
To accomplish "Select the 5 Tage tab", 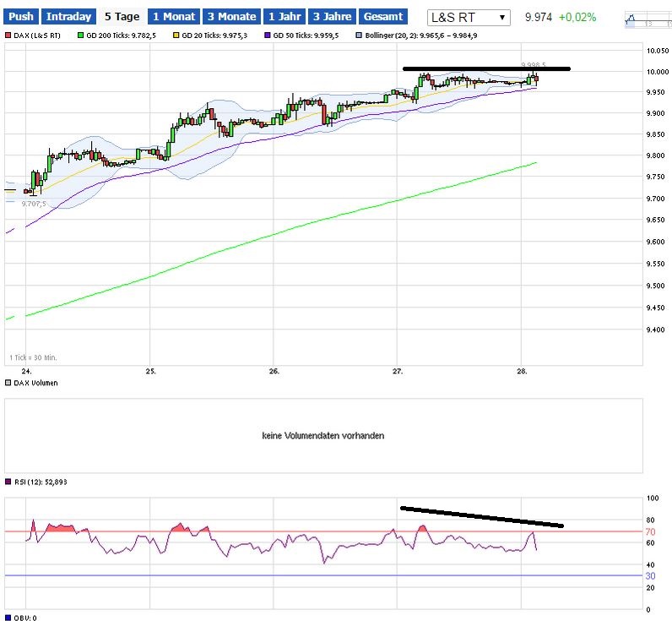I will click(x=122, y=17).
